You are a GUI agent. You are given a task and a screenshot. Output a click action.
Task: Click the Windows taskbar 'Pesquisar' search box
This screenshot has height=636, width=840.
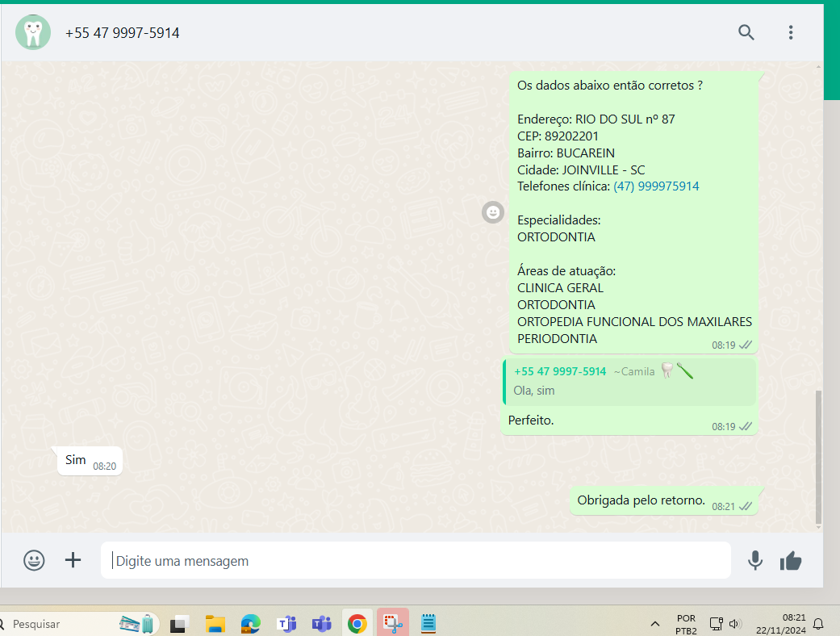[x=79, y=624]
